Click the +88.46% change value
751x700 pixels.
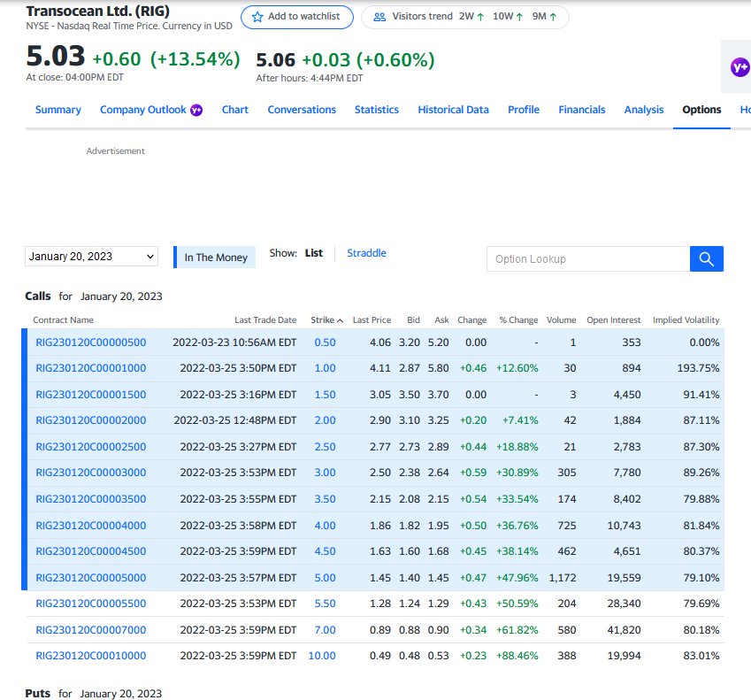[x=517, y=656]
